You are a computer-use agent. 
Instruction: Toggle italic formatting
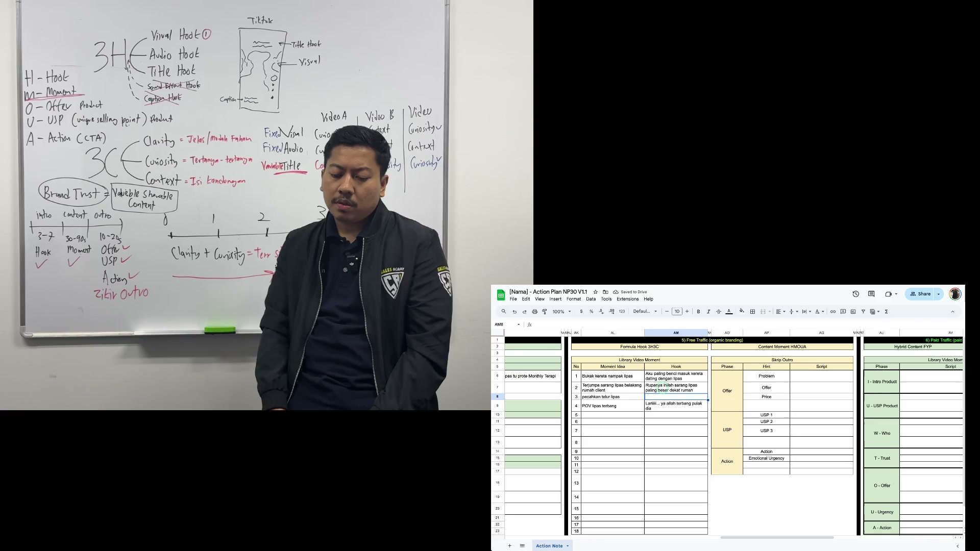pos(708,311)
